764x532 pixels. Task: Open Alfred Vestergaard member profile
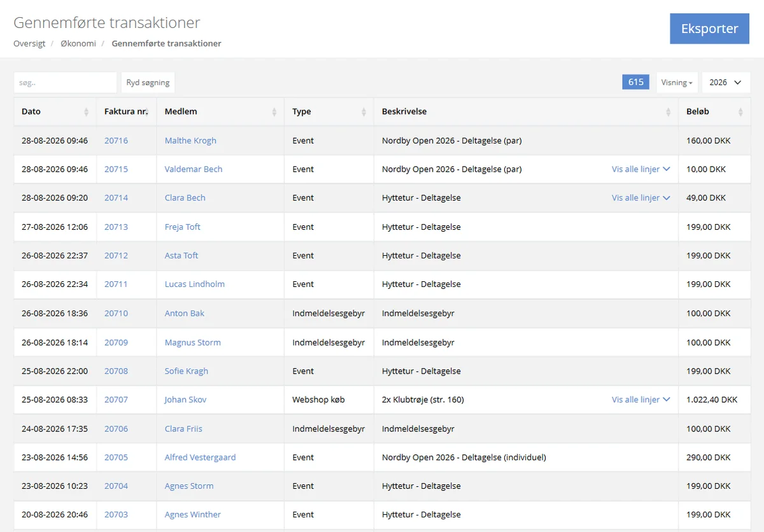coord(200,457)
